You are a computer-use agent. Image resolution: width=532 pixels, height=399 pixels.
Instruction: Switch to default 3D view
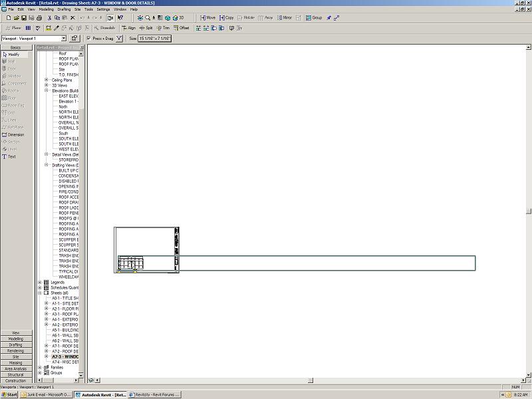pyautogui.click(x=178, y=17)
